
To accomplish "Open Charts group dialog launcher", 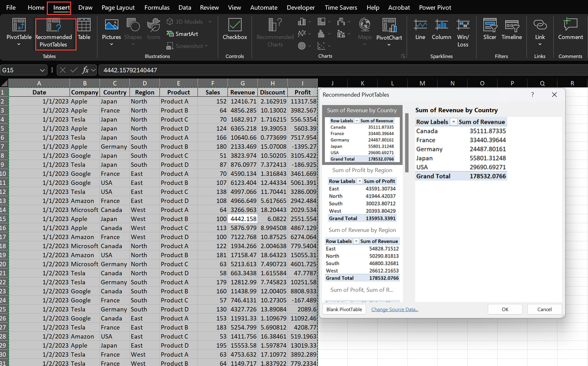I will pos(403,56).
